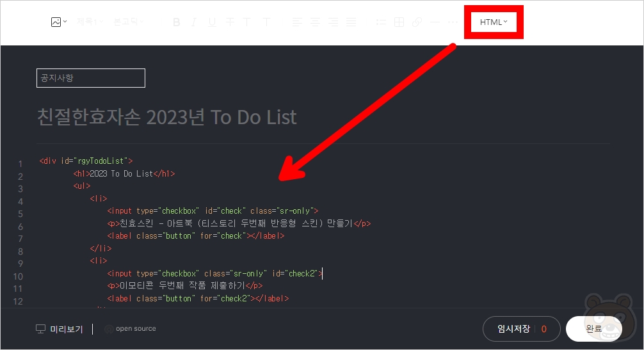Open more toolbar options (ellipsis)
Screen dimensions: 644x350
pyautogui.click(x=453, y=22)
